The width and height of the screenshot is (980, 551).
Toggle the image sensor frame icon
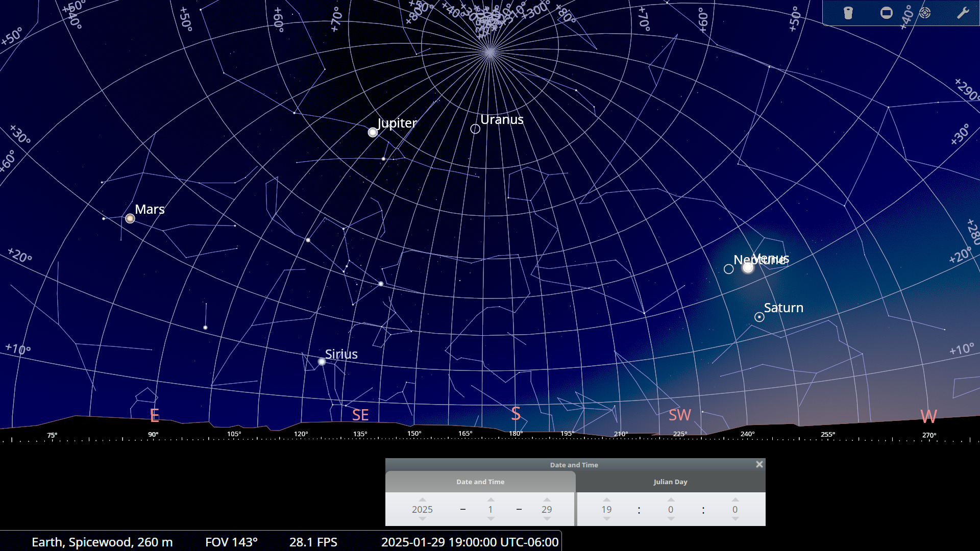pyautogui.click(x=887, y=13)
